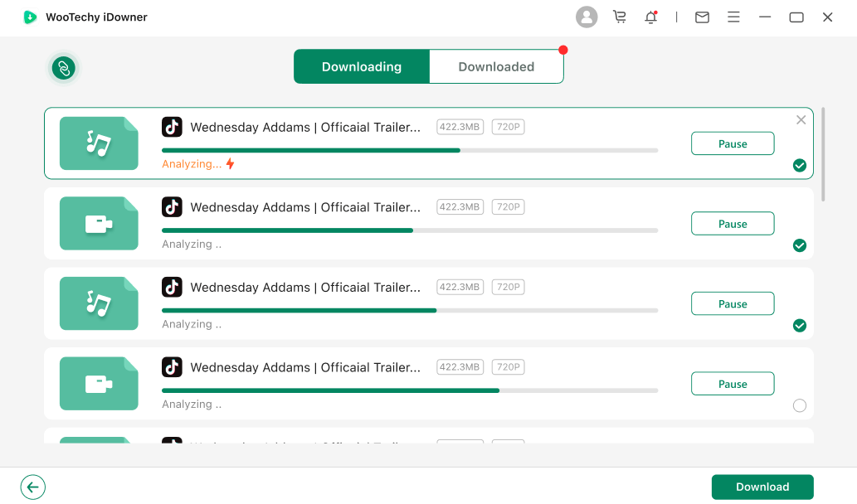
Task: Pause the third download in list
Action: [733, 304]
